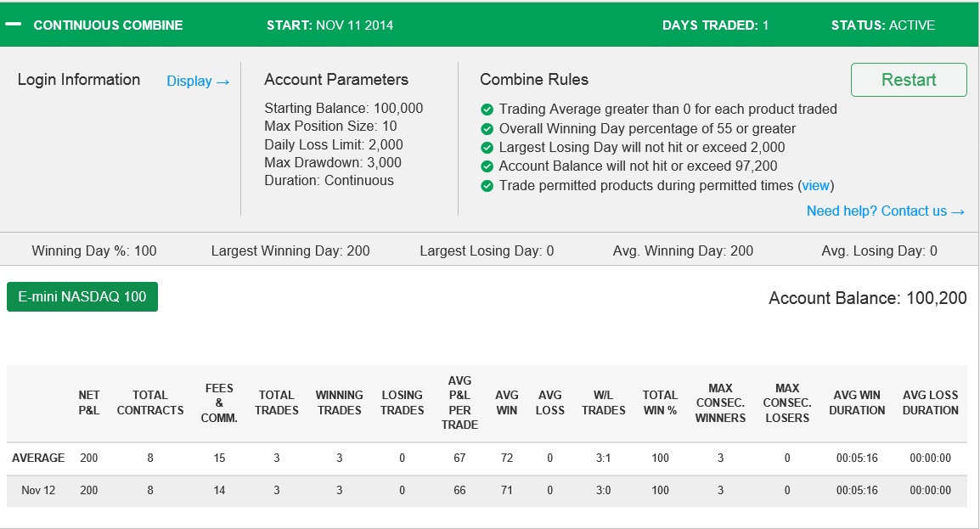Open the Display login information link
The image size is (980, 529).
198,82
